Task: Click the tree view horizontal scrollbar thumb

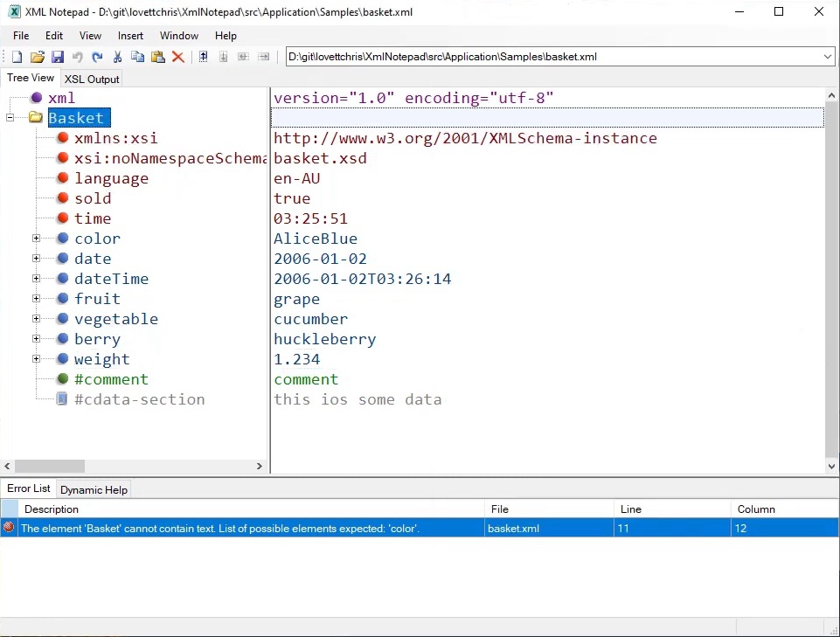Action: (50, 467)
